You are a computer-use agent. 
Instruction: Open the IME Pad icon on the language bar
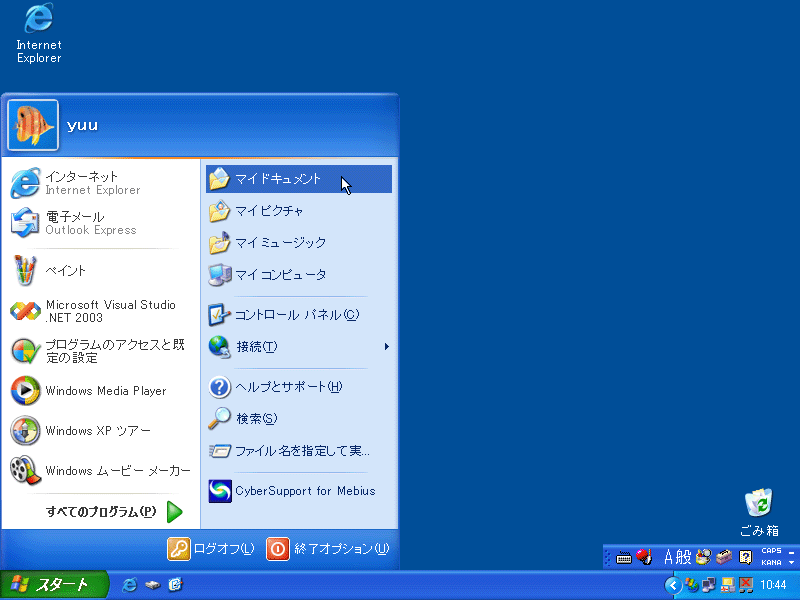[703, 557]
